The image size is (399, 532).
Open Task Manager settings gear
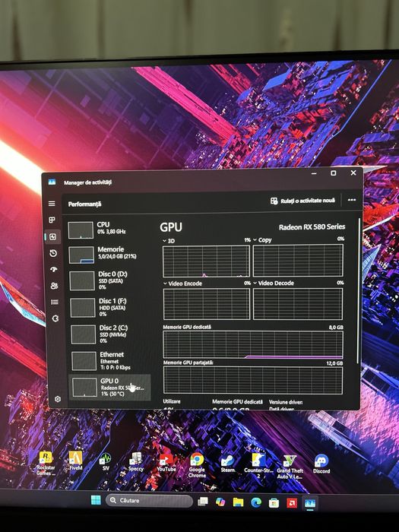pos(58,399)
